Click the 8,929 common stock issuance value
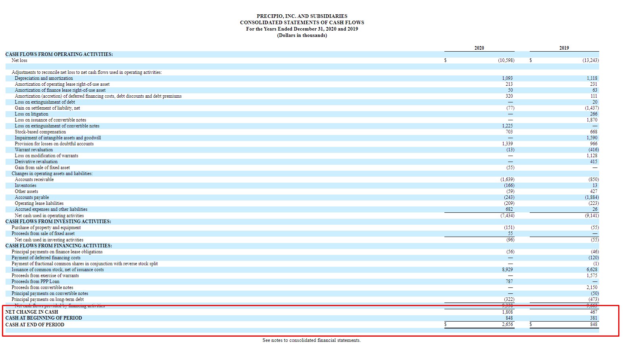The height and width of the screenshot is (345, 644). pyautogui.click(x=507, y=270)
